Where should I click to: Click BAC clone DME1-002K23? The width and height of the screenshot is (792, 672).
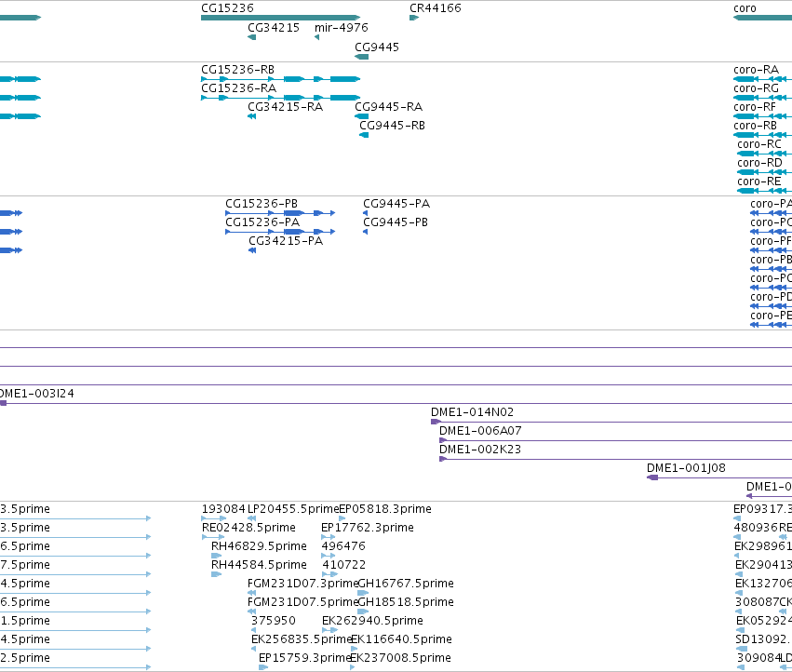point(616,459)
